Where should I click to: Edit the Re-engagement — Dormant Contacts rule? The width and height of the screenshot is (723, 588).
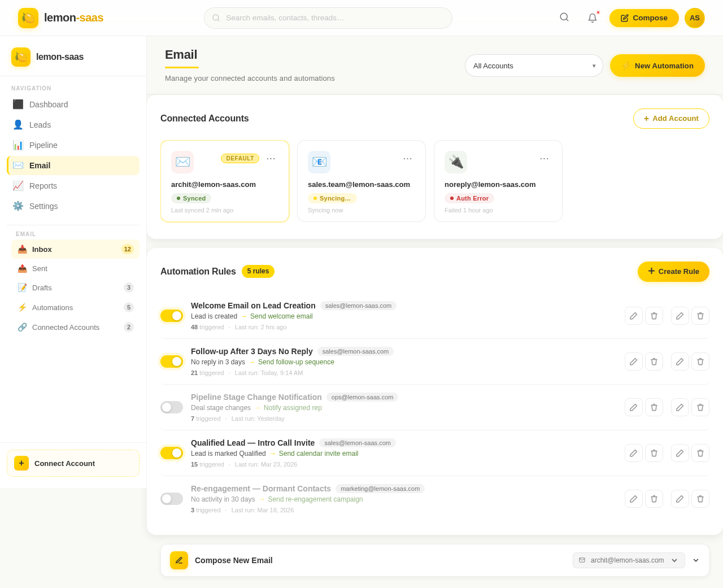[634, 499]
